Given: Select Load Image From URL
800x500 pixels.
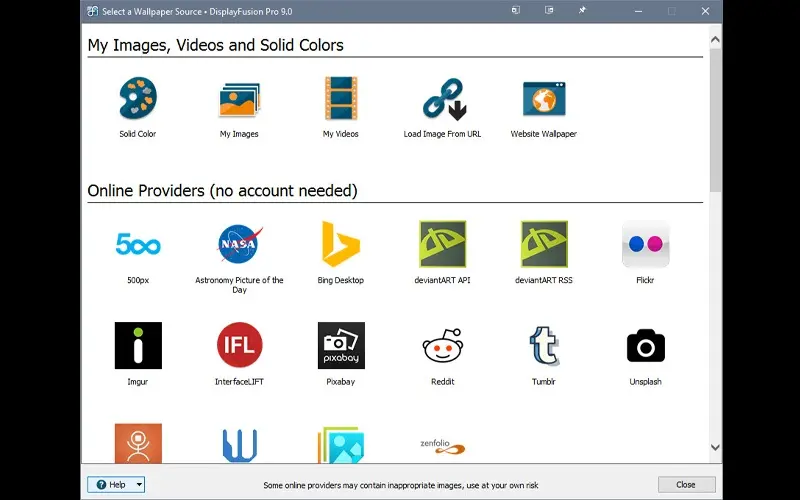Looking at the screenshot, I should pyautogui.click(x=442, y=100).
